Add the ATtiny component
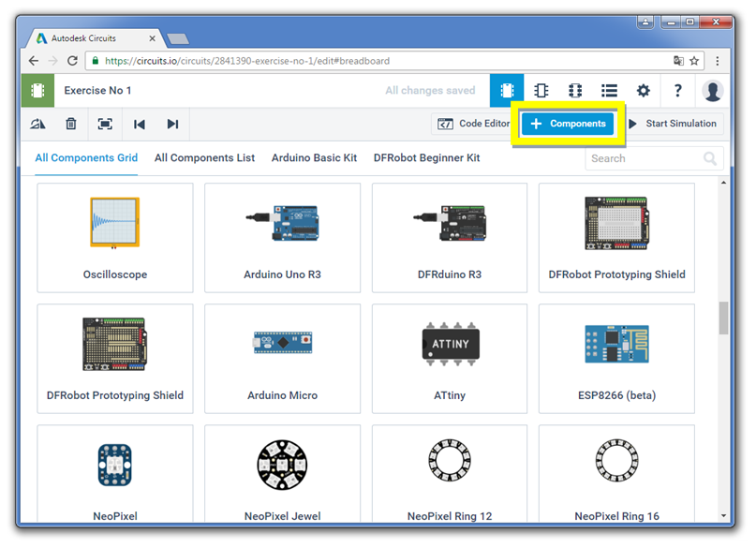Image resolution: width=756 pixels, height=548 pixels. (x=450, y=359)
